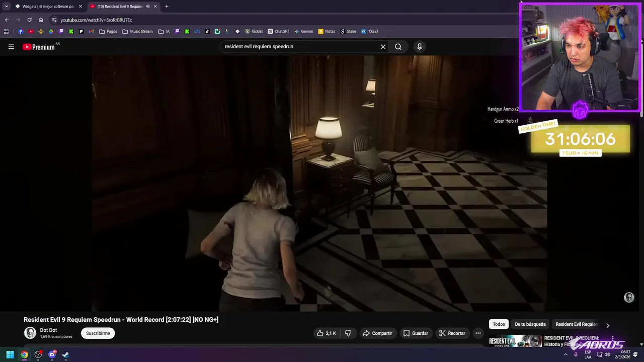Go to the browser home page

click(x=41, y=20)
